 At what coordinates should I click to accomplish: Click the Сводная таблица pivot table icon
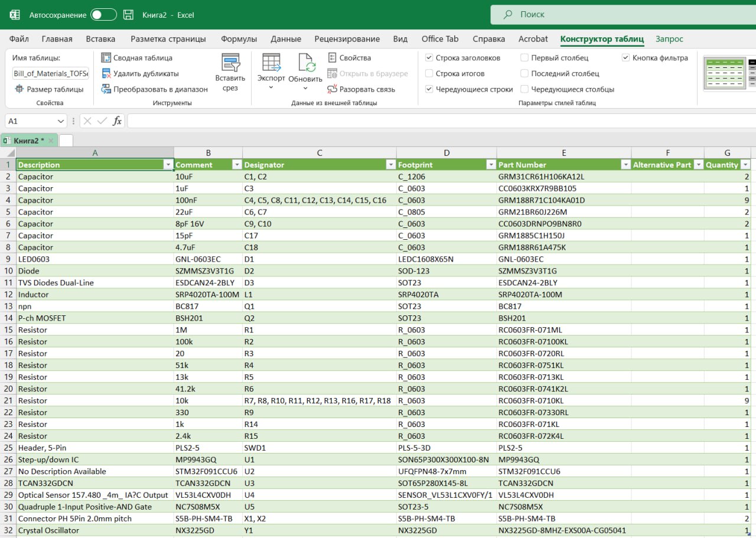click(106, 58)
